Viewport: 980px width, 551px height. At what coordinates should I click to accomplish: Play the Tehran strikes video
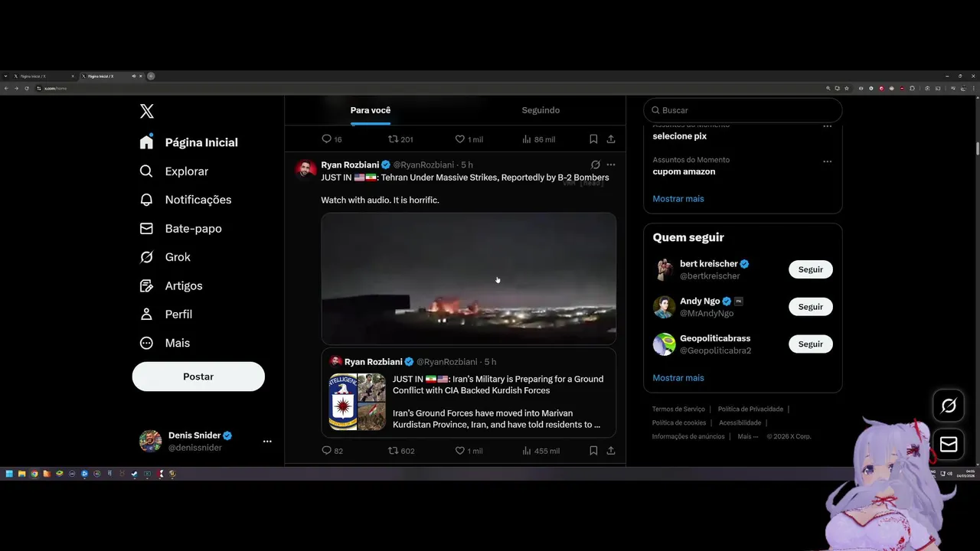469,279
